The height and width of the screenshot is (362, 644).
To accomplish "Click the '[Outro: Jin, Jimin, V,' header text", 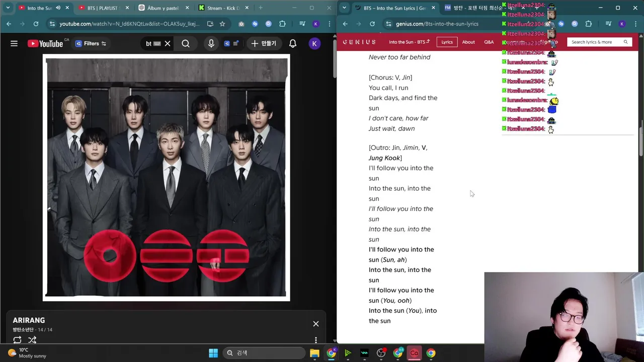I will 398,148.
